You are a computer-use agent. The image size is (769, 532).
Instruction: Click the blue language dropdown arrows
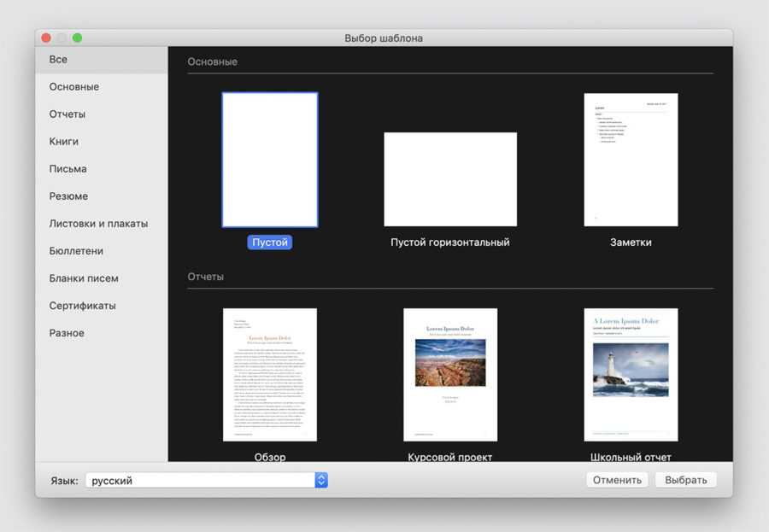[x=321, y=480]
